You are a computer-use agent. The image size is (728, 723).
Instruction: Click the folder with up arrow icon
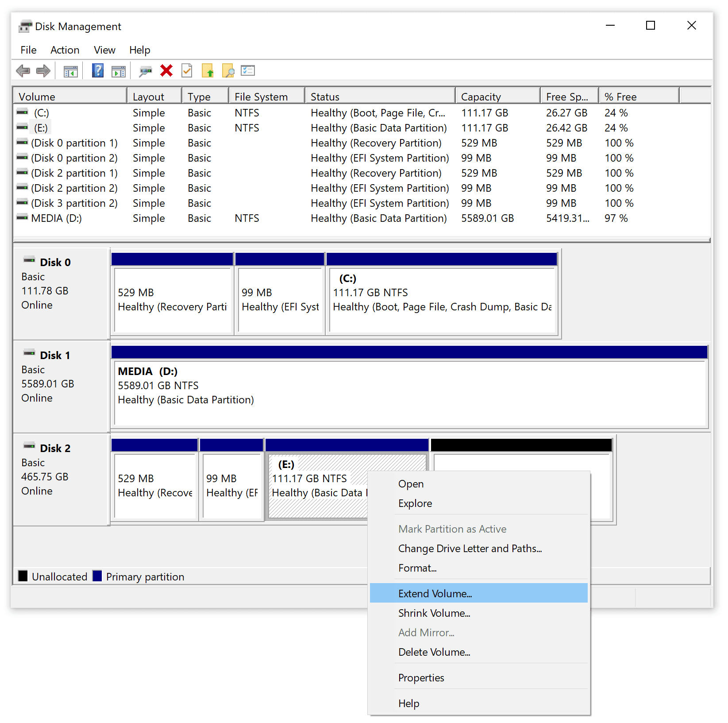208,70
